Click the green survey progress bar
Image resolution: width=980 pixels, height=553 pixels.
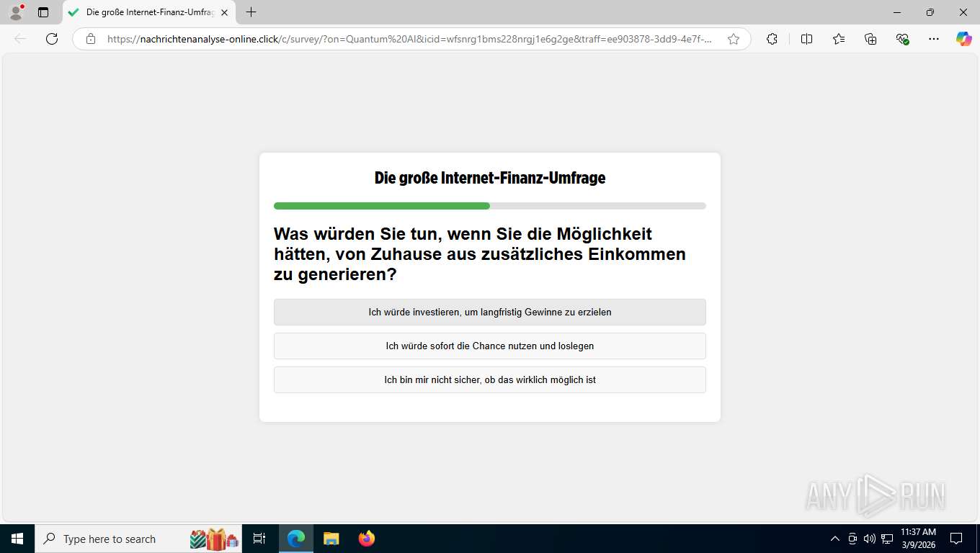pyautogui.click(x=382, y=206)
